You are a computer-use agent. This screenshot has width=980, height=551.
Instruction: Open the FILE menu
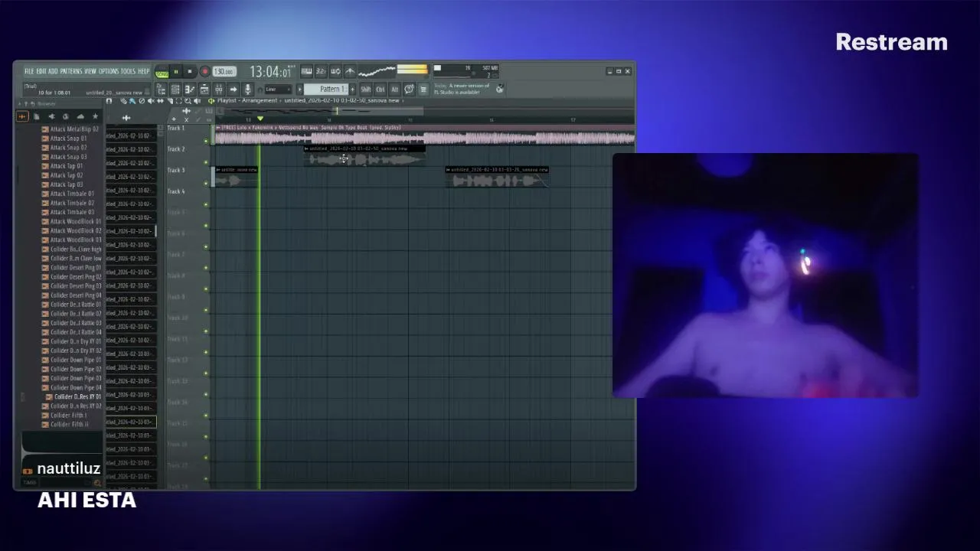pos(30,71)
